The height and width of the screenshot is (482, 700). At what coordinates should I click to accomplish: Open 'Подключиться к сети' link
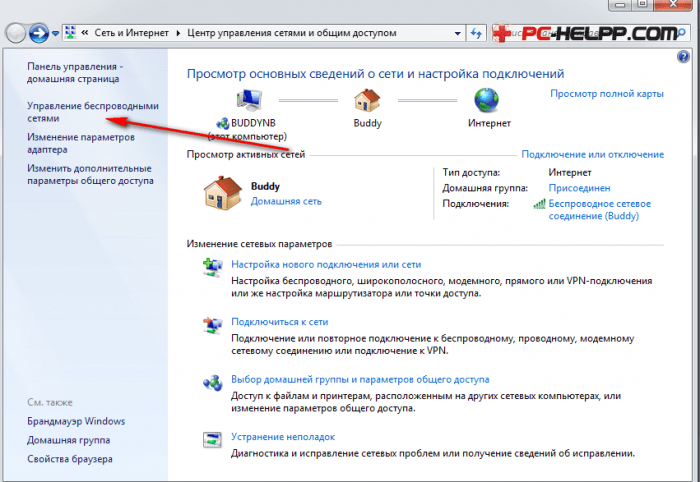[x=279, y=322]
